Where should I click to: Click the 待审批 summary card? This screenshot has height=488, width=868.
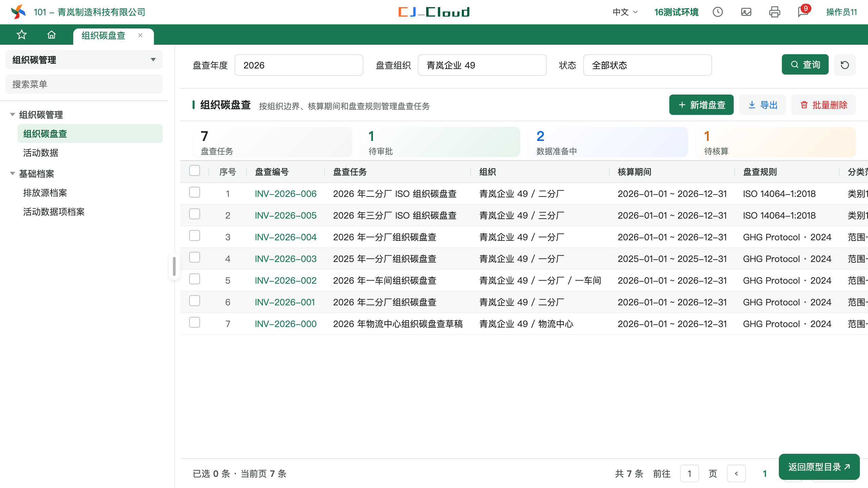(440, 142)
